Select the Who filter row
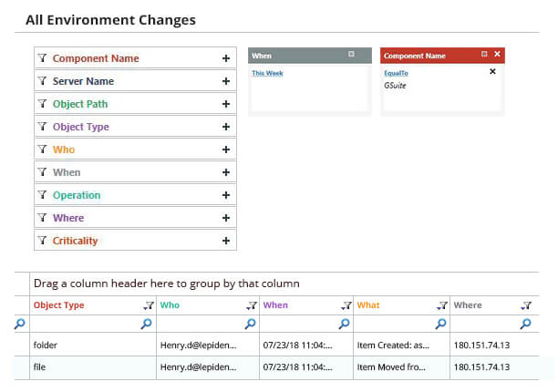Screen dimensions: 558x392 tap(135, 150)
